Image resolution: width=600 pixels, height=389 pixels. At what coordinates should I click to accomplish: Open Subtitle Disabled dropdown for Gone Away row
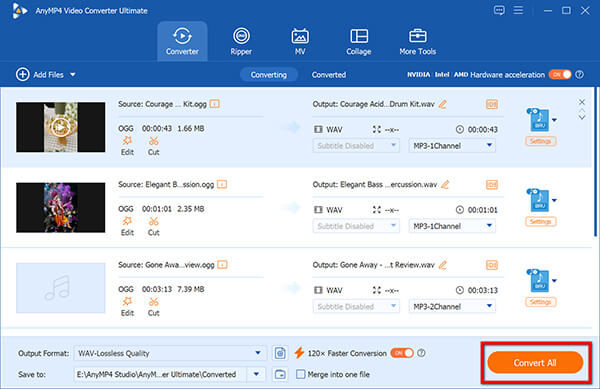point(356,306)
